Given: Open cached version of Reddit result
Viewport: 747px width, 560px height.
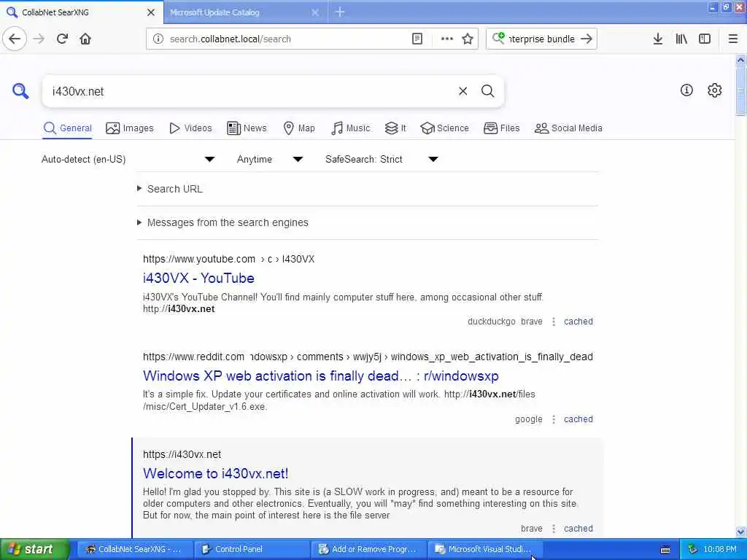Looking at the screenshot, I should tap(578, 419).
